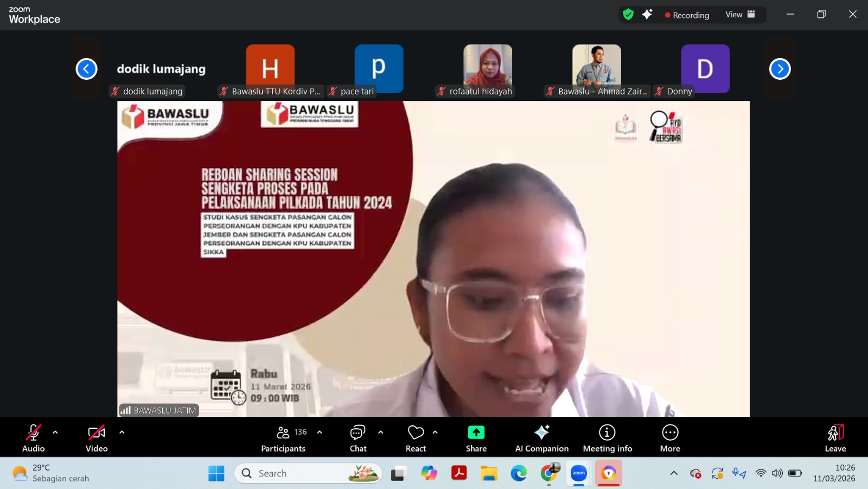The height and width of the screenshot is (489, 868).
Task: Open the Chat panel
Action: coord(358,438)
